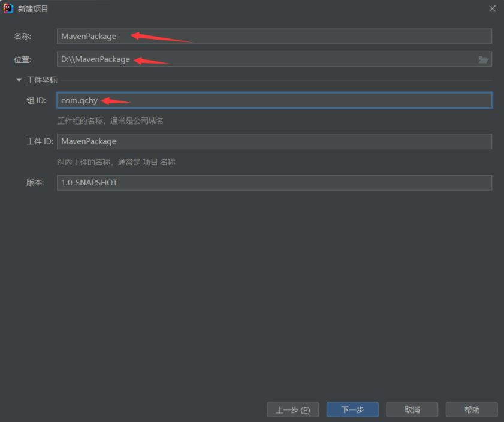Click the 工件 ID: label

[x=40, y=141]
